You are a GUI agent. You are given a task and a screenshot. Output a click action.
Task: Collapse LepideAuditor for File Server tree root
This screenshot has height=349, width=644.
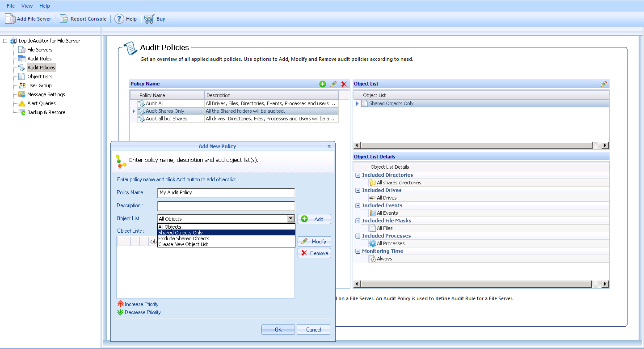point(5,41)
